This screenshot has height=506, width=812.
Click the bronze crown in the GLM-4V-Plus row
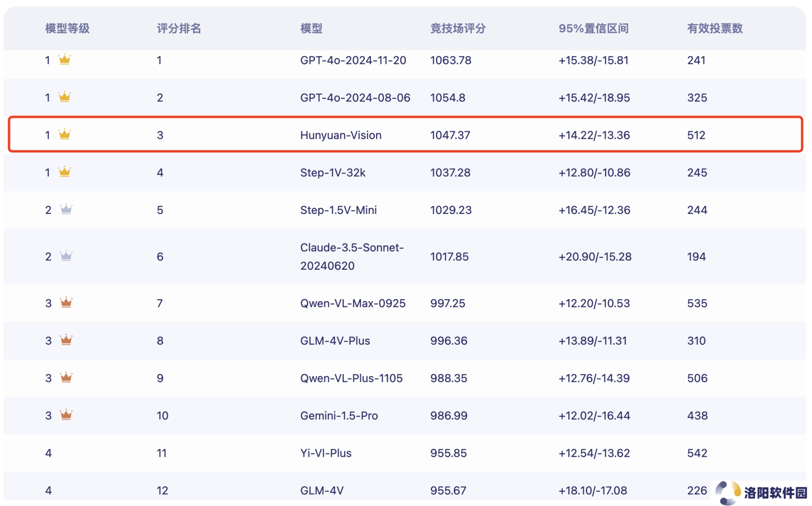click(x=66, y=340)
